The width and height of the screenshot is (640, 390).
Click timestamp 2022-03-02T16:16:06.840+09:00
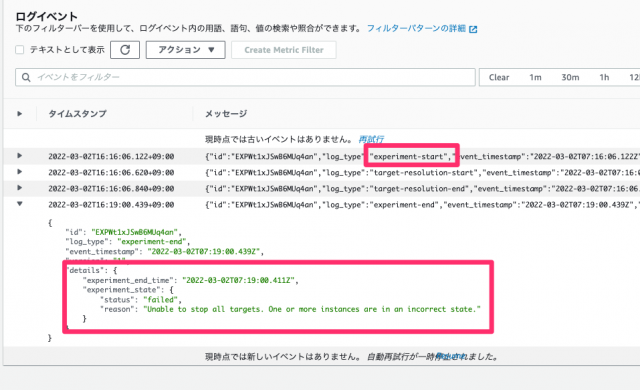pyautogui.click(x=111, y=188)
